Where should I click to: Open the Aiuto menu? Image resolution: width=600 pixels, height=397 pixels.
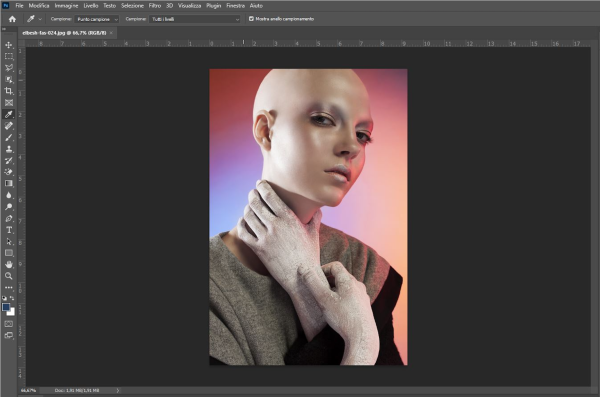click(256, 6)
